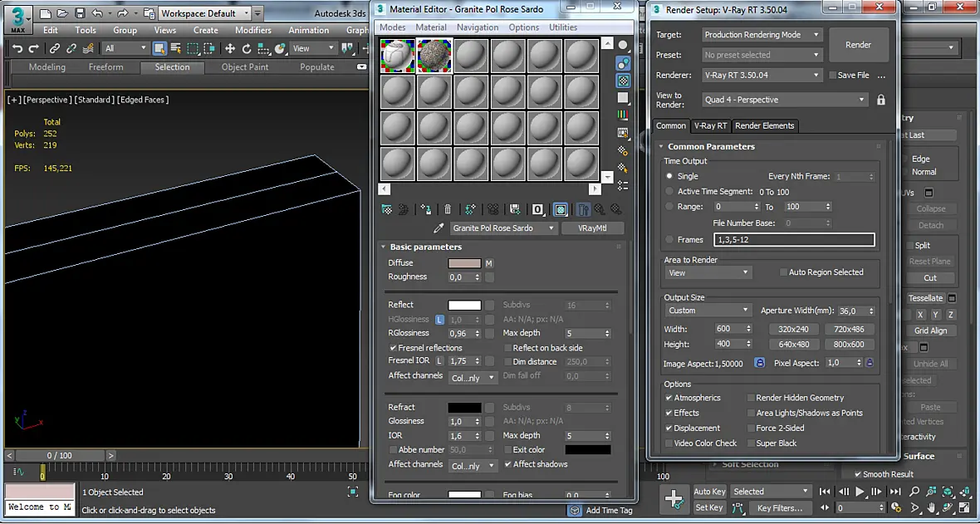Open the Navigation menu in the Material Editor
980x524 pixels.
[478, 27]
